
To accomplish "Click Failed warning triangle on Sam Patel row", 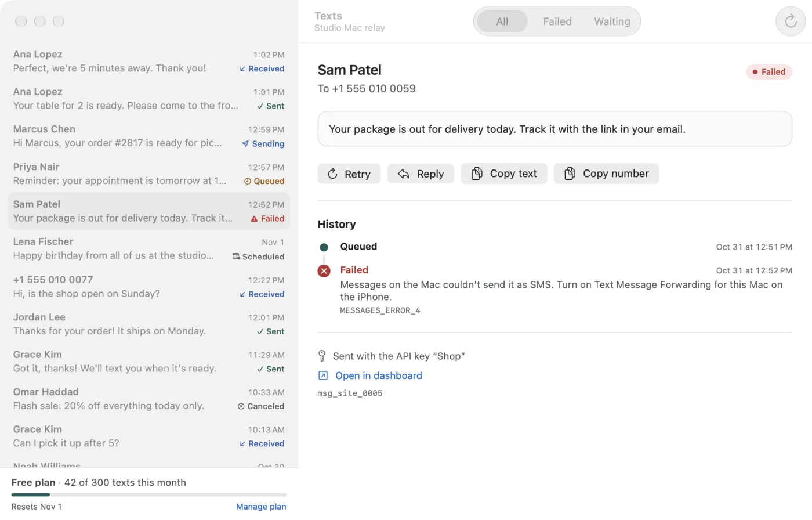I will tap(254, 219).
